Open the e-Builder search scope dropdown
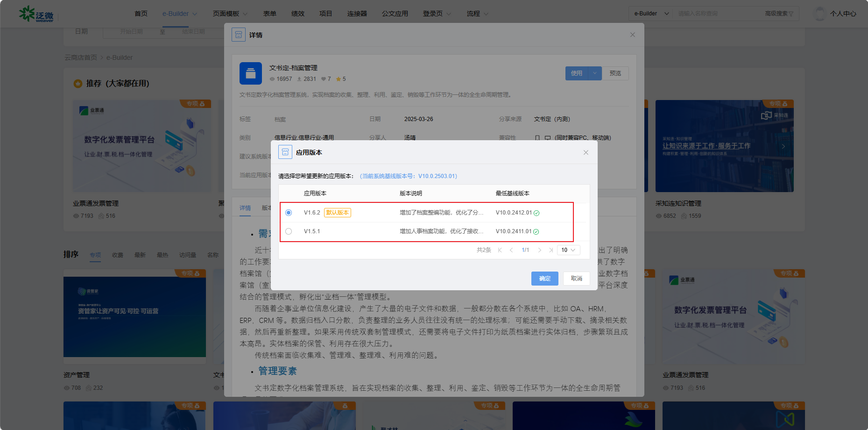The width and height of the screenshot is (868, 430). point(651,14)
